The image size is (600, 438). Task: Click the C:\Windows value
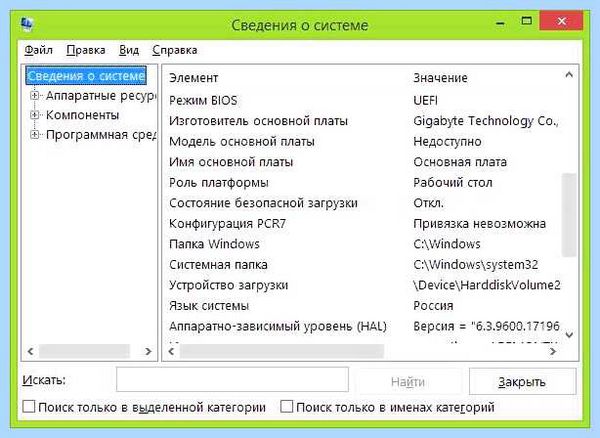[447, 244]
